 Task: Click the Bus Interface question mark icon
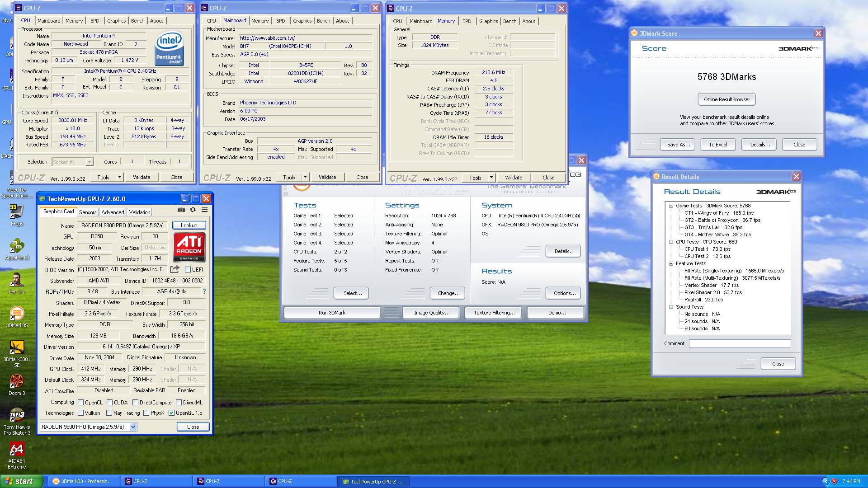tap(204, 291)
